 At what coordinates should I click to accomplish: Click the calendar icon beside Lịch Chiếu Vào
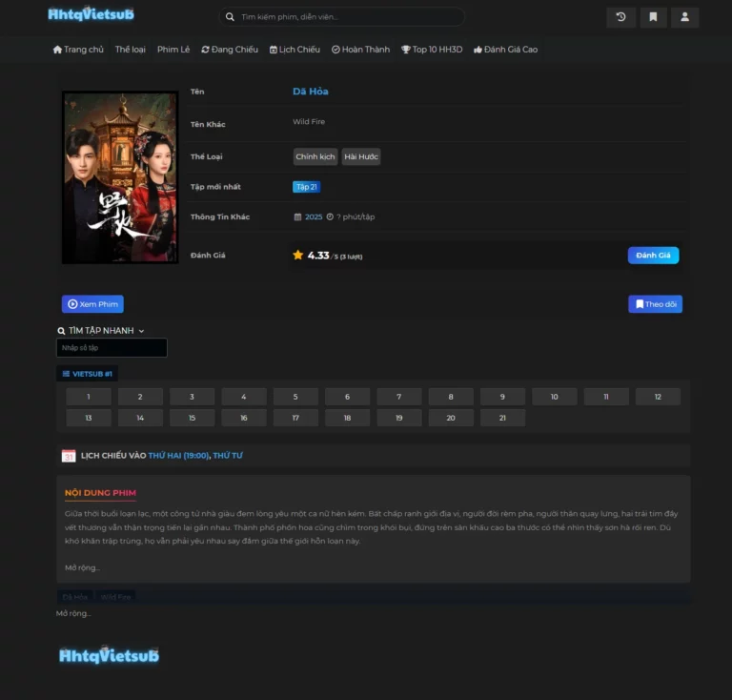(x=69, y=456)
